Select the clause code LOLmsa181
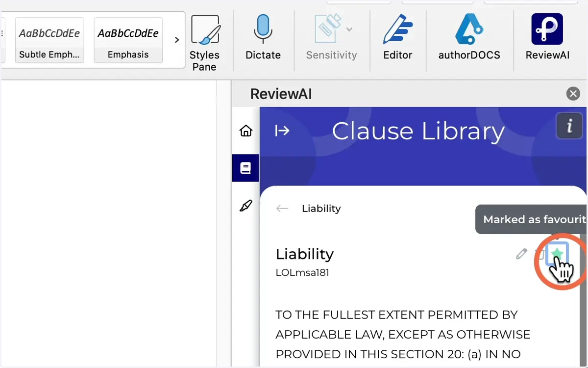 (x=302, y=273)
